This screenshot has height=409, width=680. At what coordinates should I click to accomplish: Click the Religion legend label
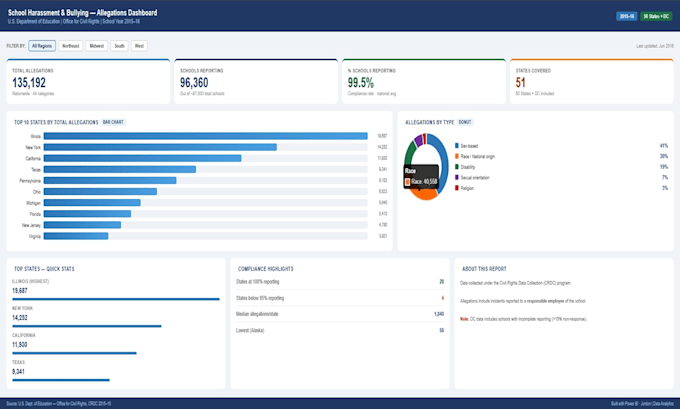coord(467,188)
